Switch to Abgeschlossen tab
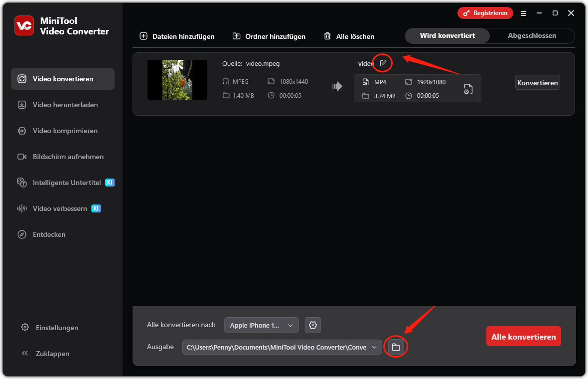This screenshot has height=379, width=588. click(532, 35)
